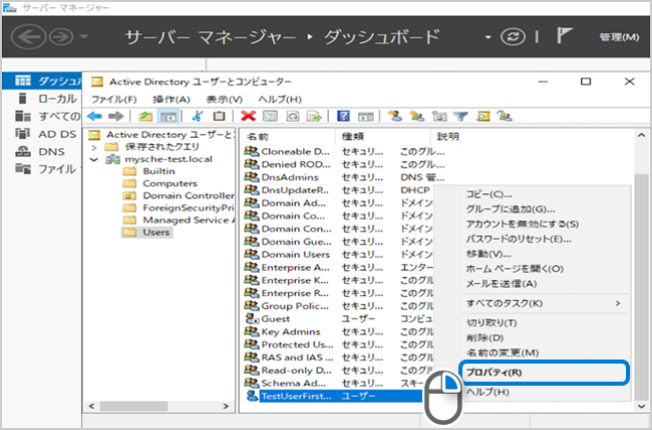Select the Key Admins group row
Viewport: 652px width, 430px height.
point(338,332)
